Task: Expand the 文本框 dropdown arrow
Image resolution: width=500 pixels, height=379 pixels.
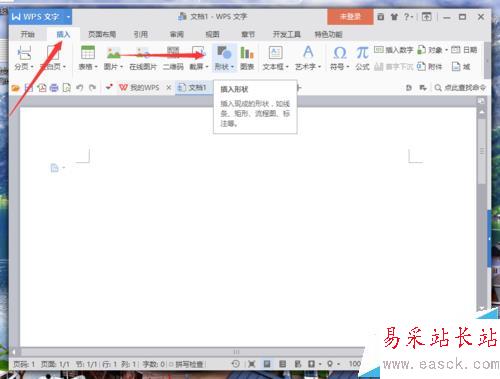Action: pos(287,67)
